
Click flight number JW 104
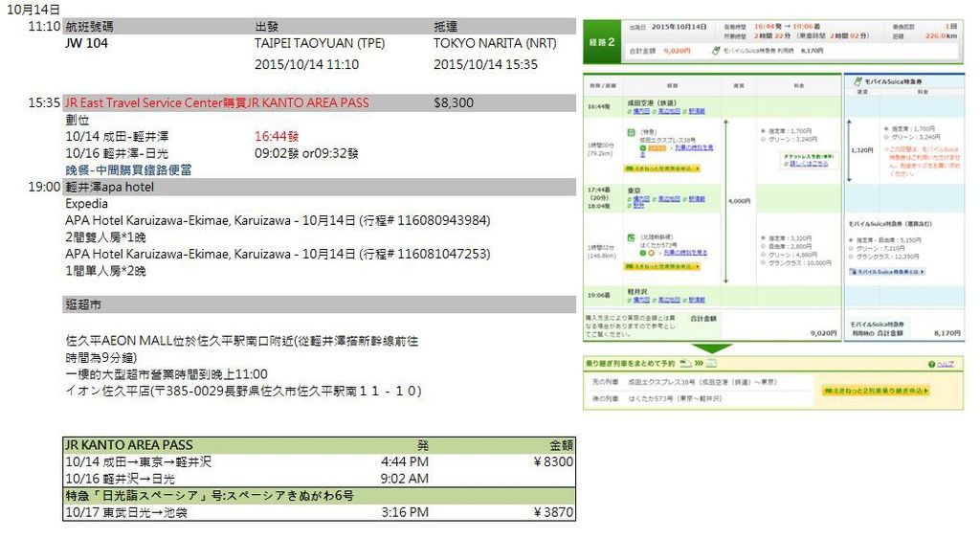click(86, 43)
